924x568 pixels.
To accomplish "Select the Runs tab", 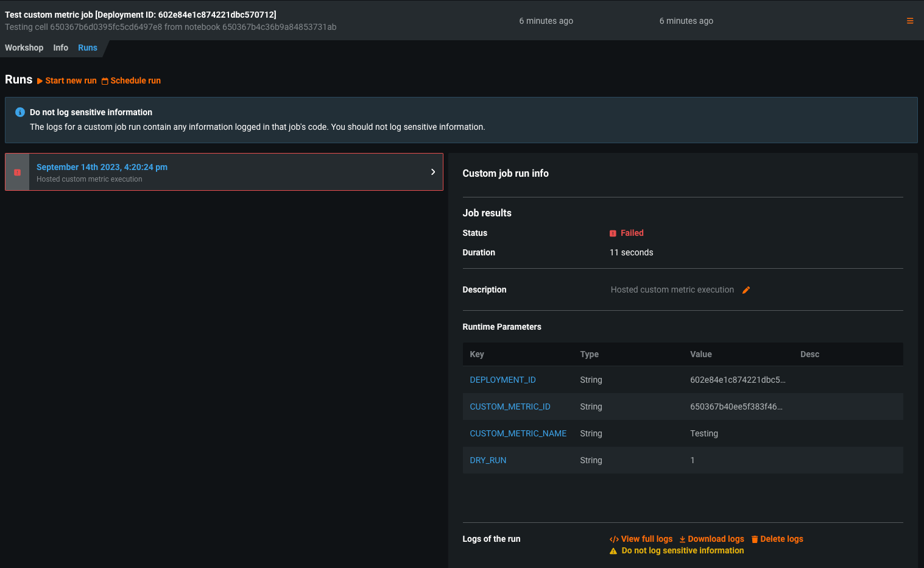I will click(88, 48).
